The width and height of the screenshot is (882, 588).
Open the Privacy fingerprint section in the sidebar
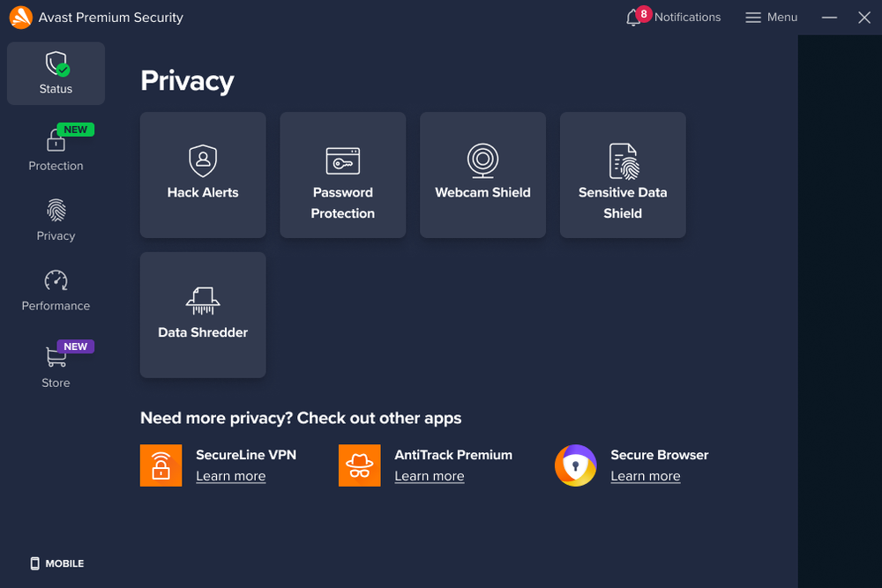tap(56, 220)
